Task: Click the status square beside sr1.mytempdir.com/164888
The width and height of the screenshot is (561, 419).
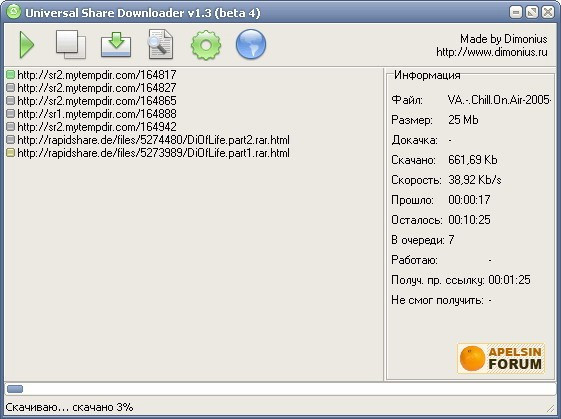Action: [x=10, y=114]
